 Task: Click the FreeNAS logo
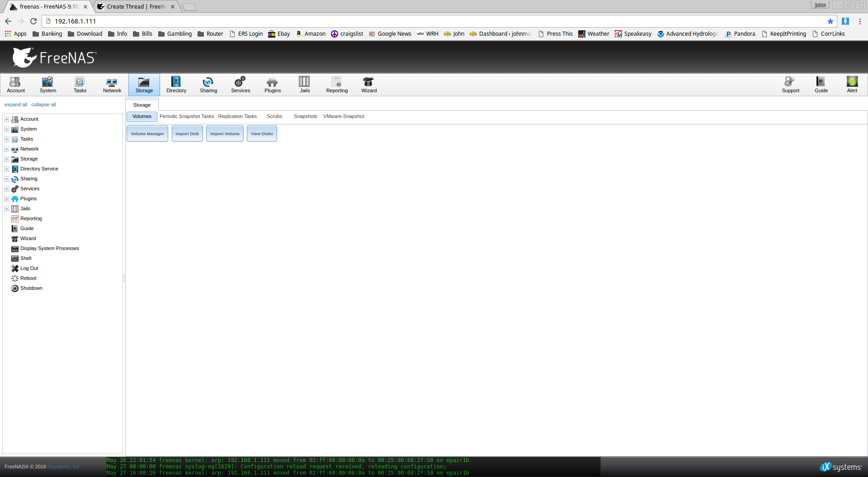(x=54, y=57)
